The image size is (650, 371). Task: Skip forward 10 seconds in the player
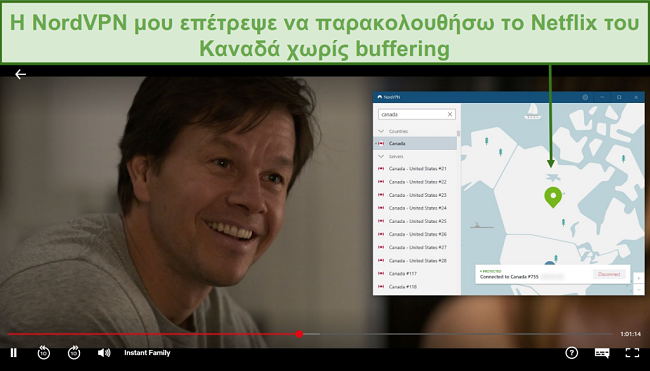74,353
